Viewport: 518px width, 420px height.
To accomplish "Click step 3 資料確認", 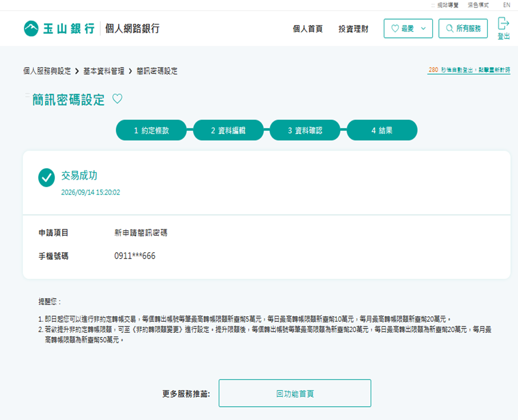I will (x=305, y=130).
